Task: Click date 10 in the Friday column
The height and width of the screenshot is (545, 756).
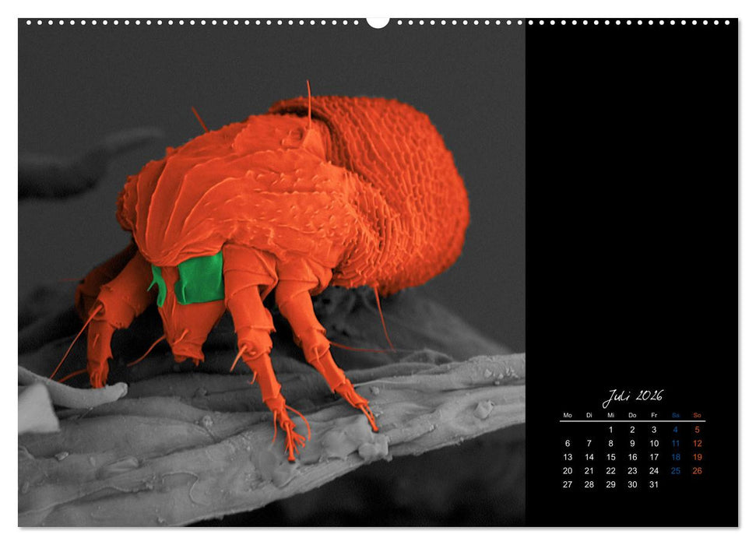Action: click(x=654, y=444)
